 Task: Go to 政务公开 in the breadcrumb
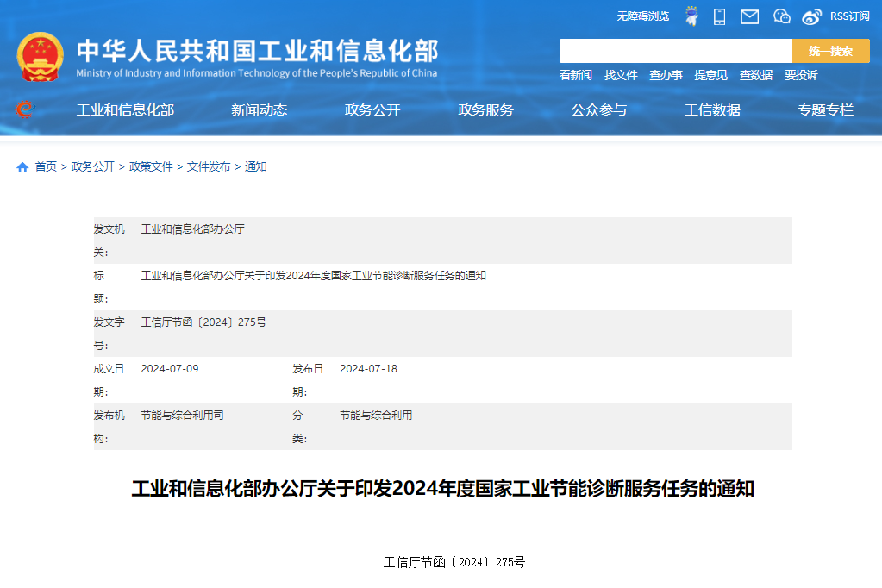pos(93,166)
